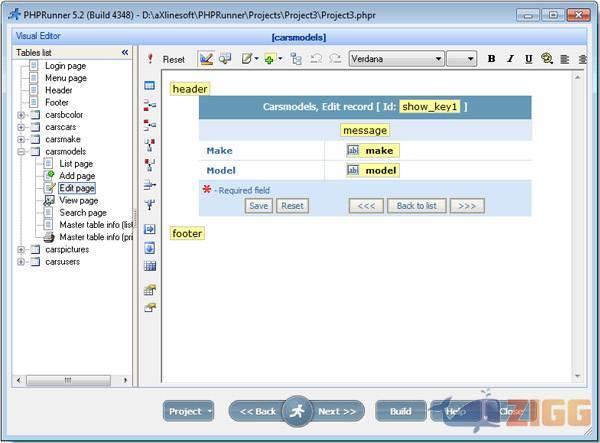Screen dimensions: 600x443
Task: Click the Redo arrow icon
Action: (x=335, y=59)
